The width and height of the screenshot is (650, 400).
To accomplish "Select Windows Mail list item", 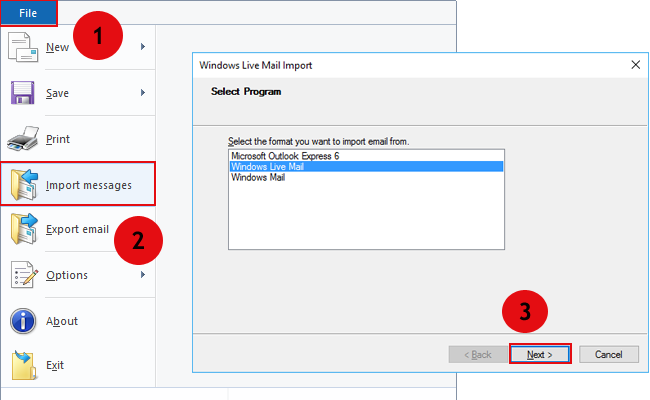I will pos(366,177).
